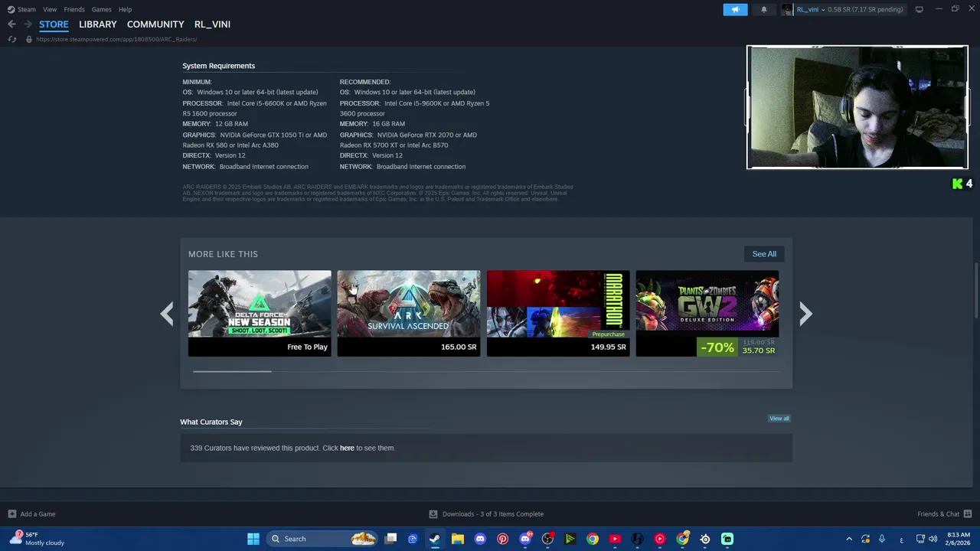Open the Windows Start menu
980x551 pixels.
tap(253, 539)
